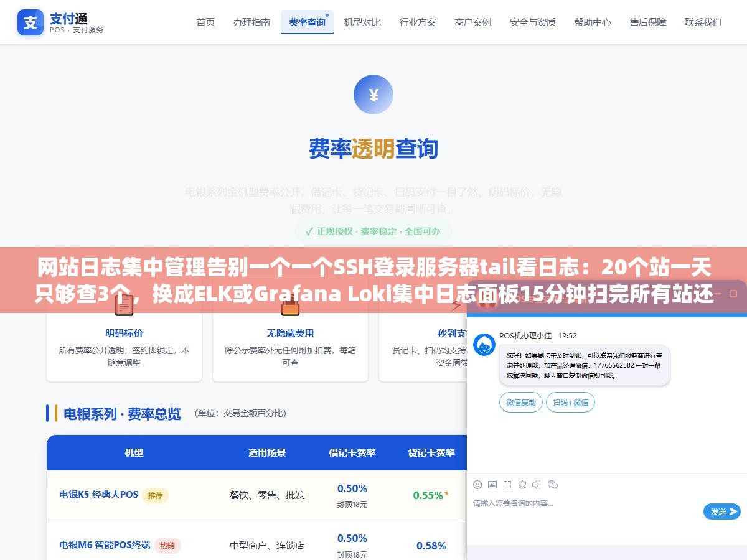The height and width of the screenshot is (560, 747).
Task: Click the 贷记卡费率 column header
Action: click(x=431, y=452)
